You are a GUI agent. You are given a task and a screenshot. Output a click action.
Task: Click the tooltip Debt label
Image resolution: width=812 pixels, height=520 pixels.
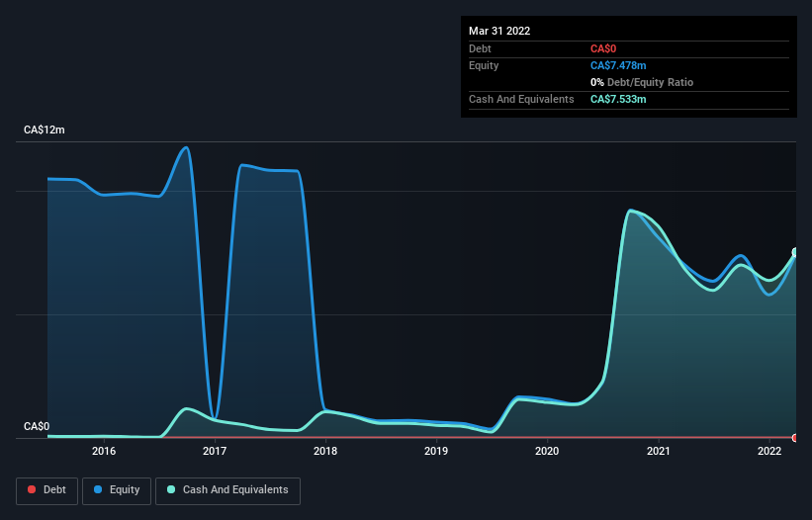coord(480,49)
